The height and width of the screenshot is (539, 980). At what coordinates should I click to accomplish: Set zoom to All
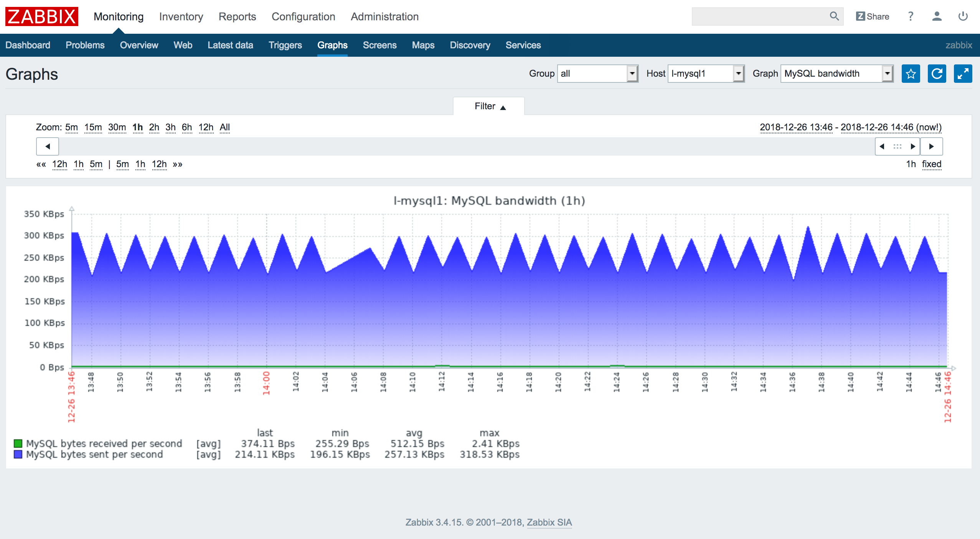coord(225,127)
